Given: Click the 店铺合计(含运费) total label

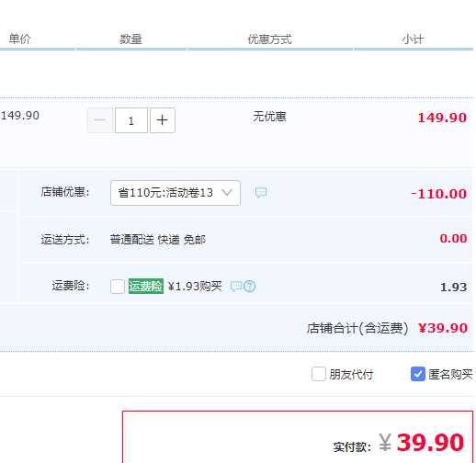Looking at the screenshot, I should pos(357,328).
